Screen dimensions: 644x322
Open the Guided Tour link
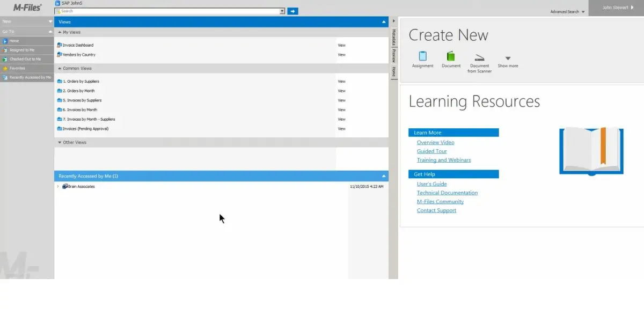click(432, 151)
